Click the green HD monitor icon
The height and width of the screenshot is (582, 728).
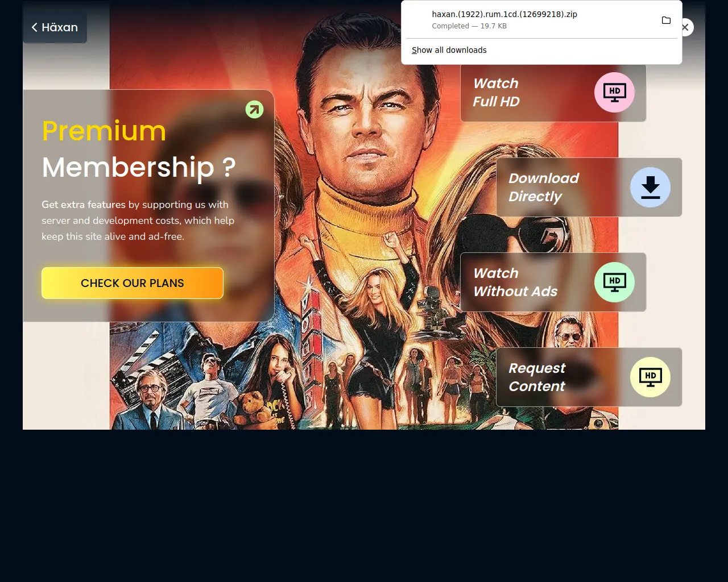coord(614,282)
